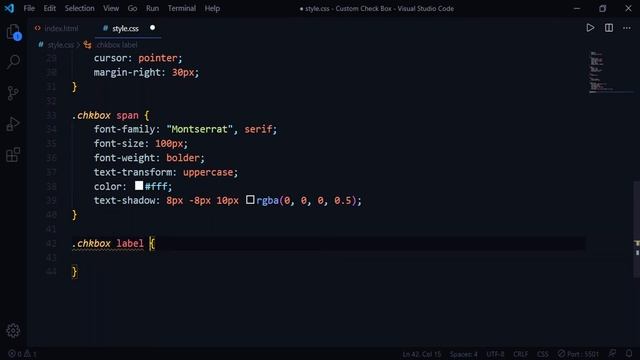Change indentation via Spaces: 4
This screenshot has height=360, width=640.
pos(464,354)
